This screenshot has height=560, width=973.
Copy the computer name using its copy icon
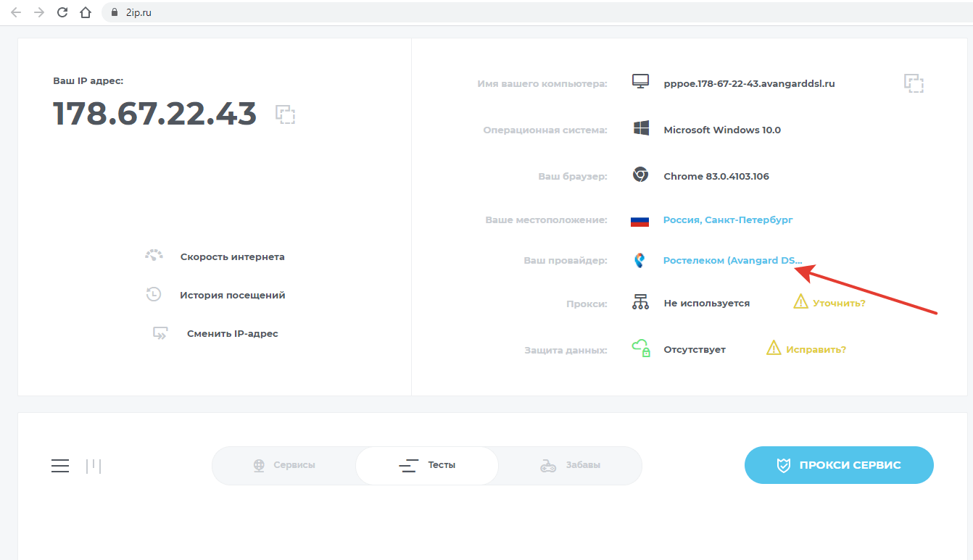click(x=914, y=83)
